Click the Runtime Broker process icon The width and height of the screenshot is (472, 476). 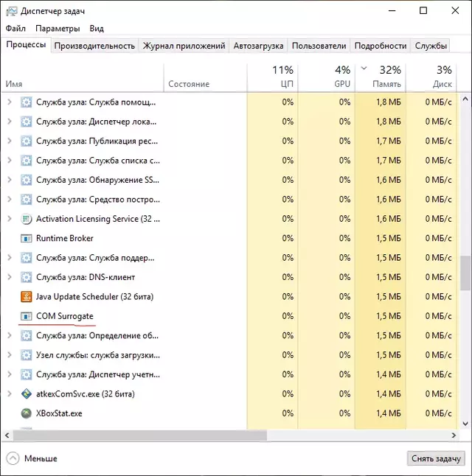[27, 238]
